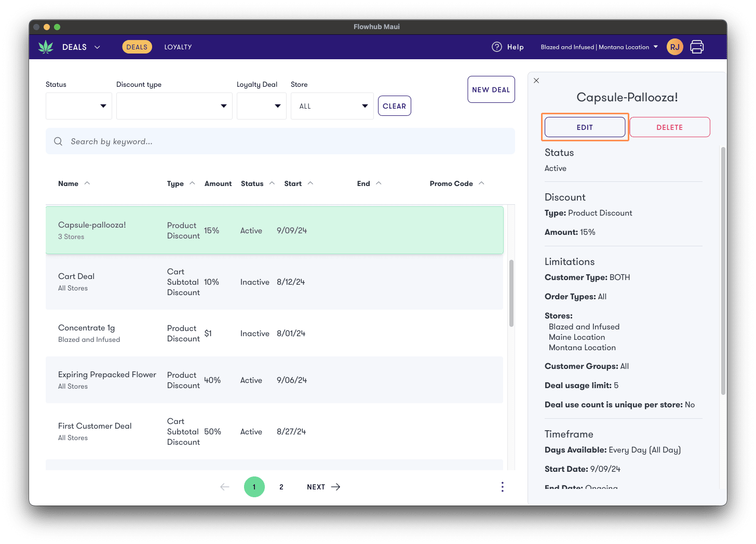Click the CLEAR filters button
Screen dimensions: 756x544
tap(395, 106)
